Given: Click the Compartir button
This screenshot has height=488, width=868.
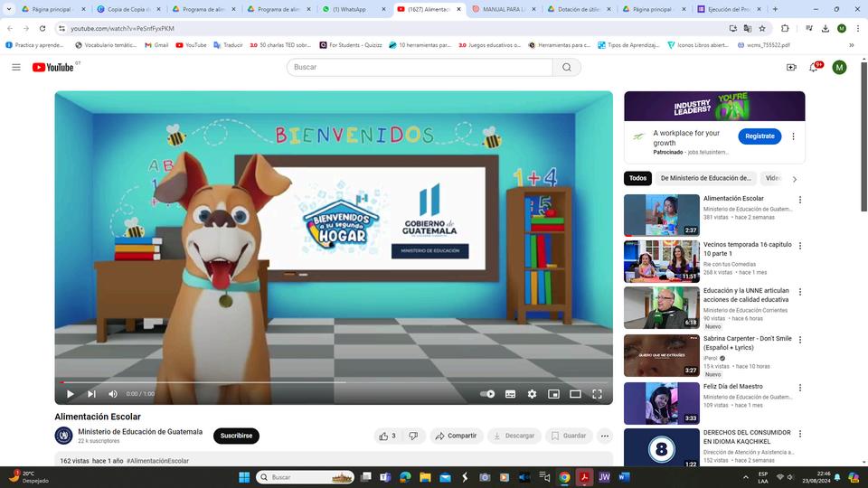Looking at the screenshot, I should (456, 436).
